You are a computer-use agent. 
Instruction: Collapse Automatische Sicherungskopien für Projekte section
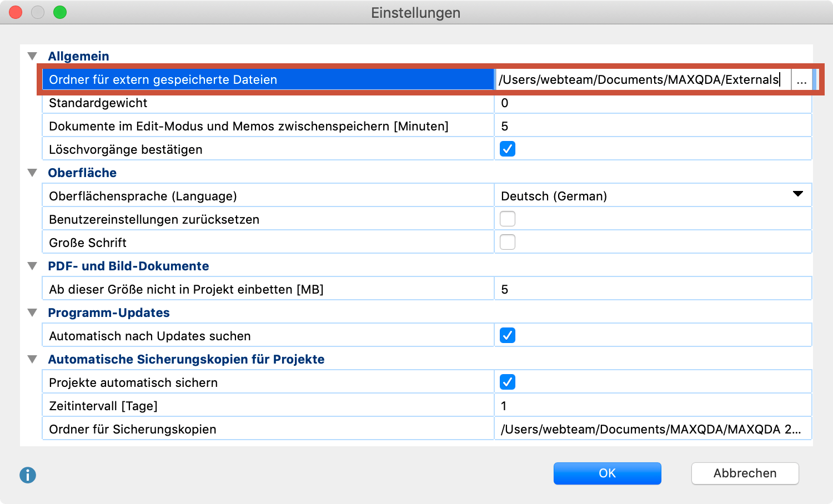(x=32, y=359)
